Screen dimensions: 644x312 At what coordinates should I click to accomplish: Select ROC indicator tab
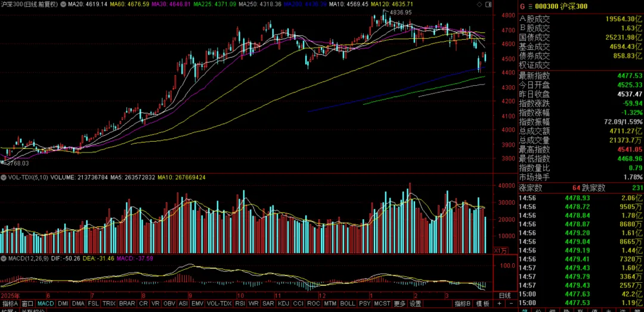point(314,304)
